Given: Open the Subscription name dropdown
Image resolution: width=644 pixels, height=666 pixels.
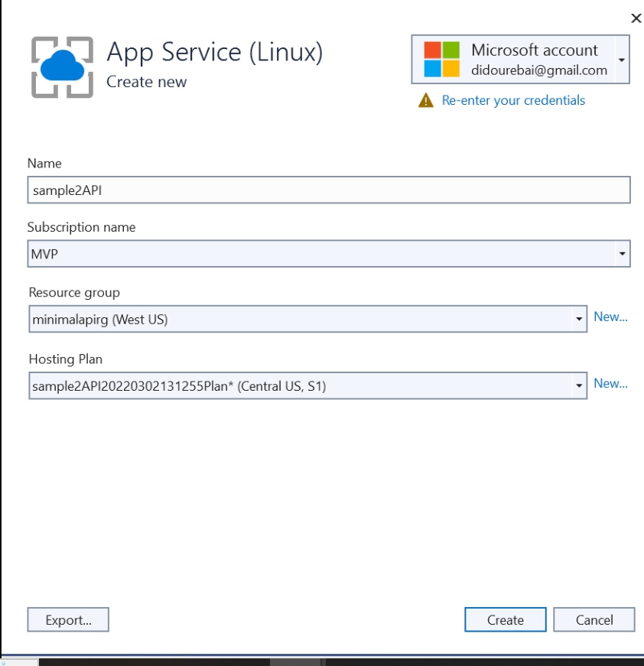Looking at the screenshot, I should [622, 254].
